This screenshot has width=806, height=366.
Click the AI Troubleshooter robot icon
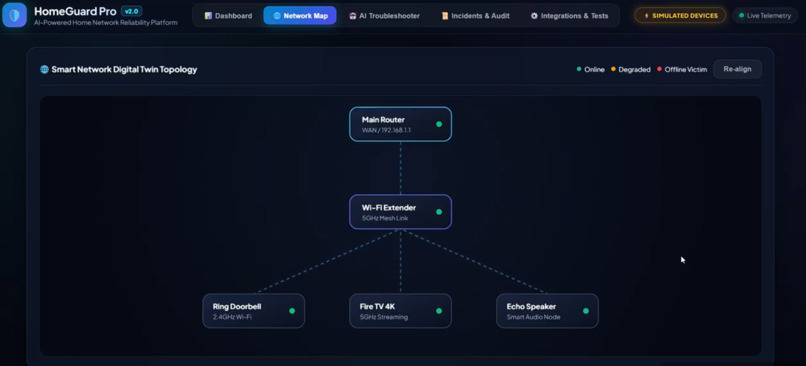tap(353, 16)
